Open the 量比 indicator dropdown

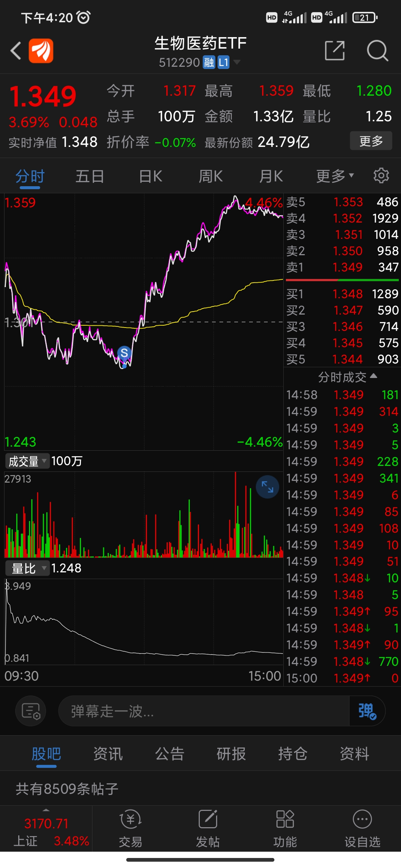[x=27, y=568]
